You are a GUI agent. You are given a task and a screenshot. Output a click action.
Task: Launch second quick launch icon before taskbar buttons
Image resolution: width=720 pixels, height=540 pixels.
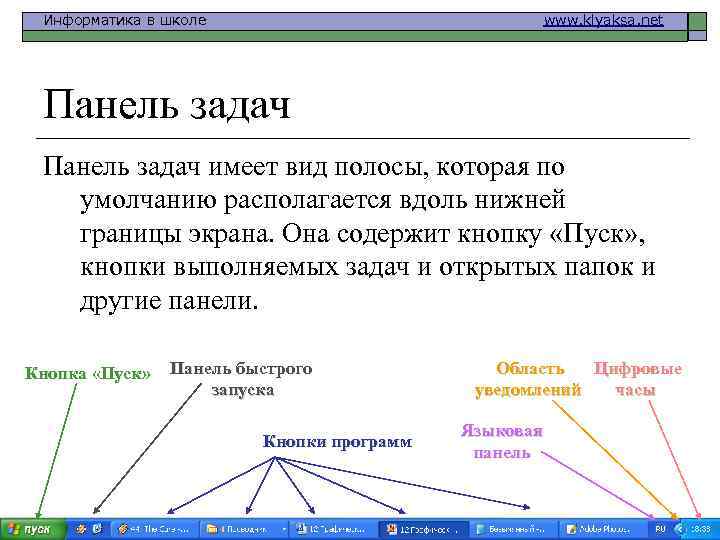[x=98, y=529]
